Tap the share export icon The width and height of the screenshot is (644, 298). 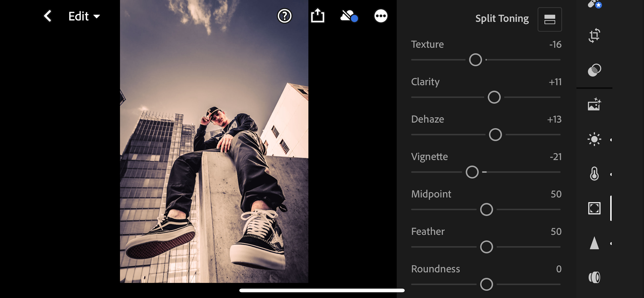pyautogui.click(x=317, y=16)
